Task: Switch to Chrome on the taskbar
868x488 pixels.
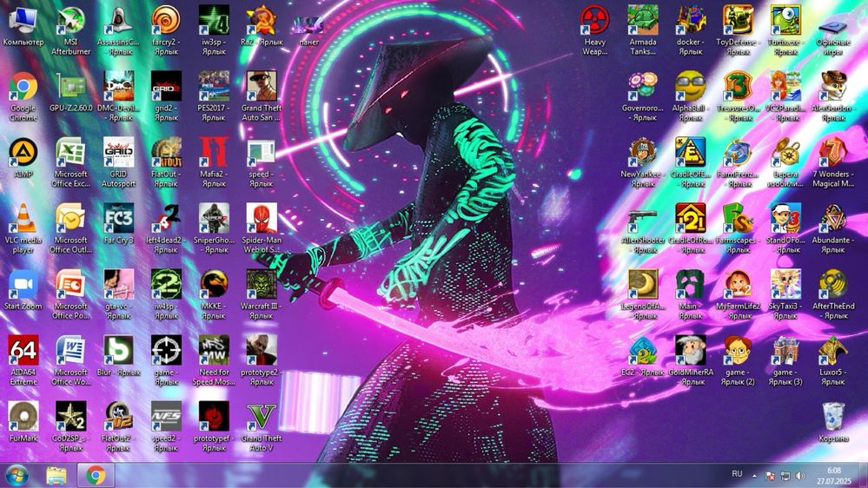Action: click(x=96, y=475)
